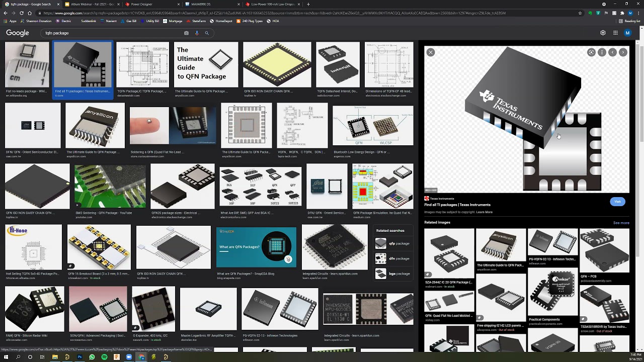Click See more related images

click(x=621, y=223)
